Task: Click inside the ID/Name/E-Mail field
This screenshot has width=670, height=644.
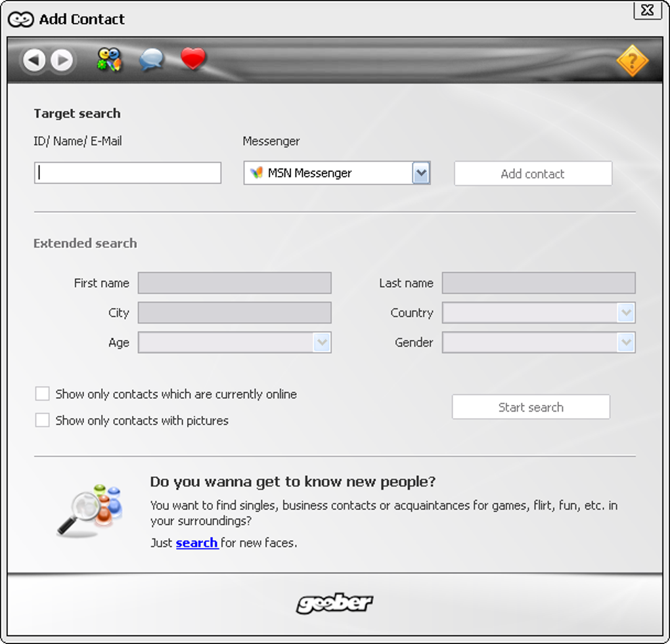Action: [127, 172]
